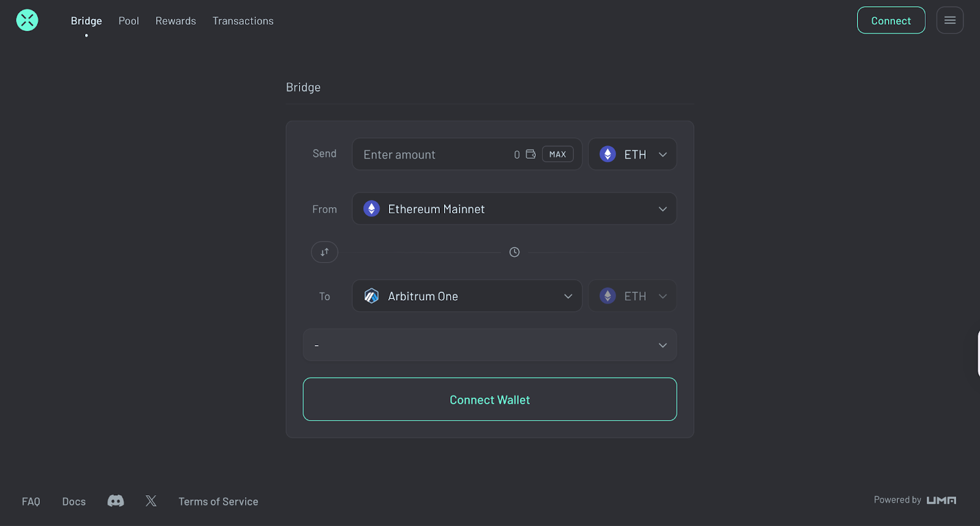Open the Discord community link

coord(116,501)
